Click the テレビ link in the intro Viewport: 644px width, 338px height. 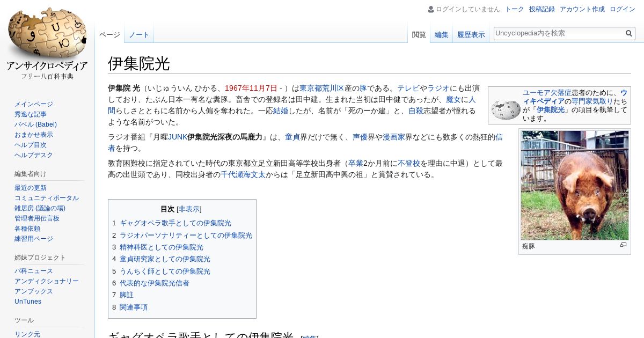(408, 88)
